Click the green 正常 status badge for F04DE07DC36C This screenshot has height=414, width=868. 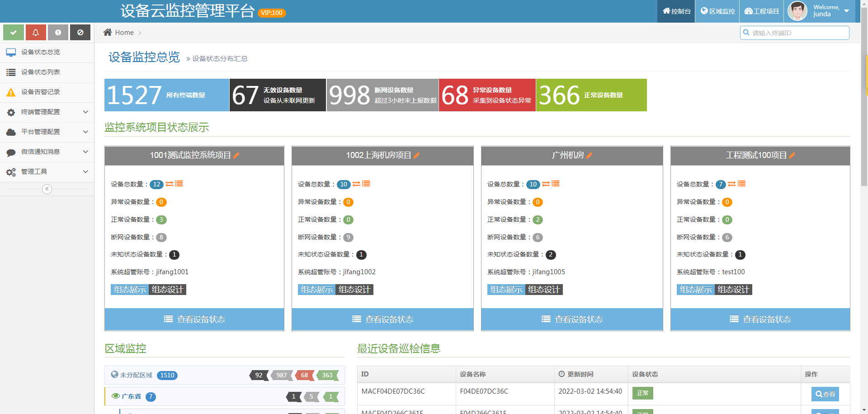point(642,393)
